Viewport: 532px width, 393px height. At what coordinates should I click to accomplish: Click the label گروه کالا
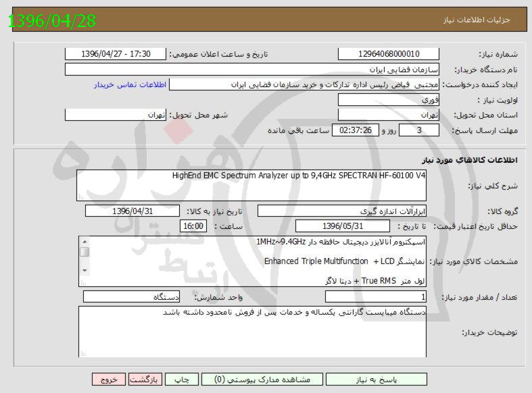coord(503,211)
